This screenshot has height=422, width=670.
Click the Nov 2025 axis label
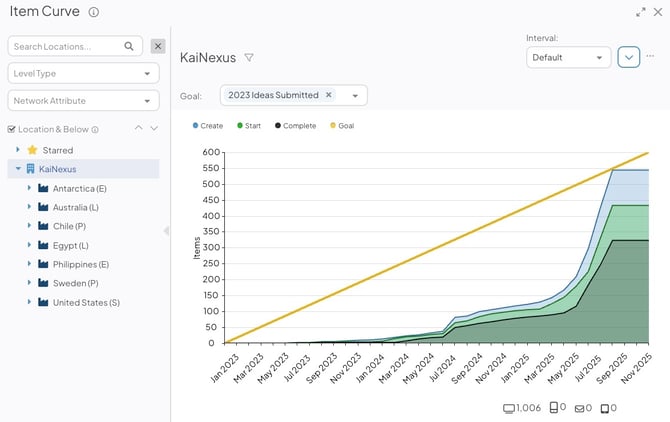[636, 368]
